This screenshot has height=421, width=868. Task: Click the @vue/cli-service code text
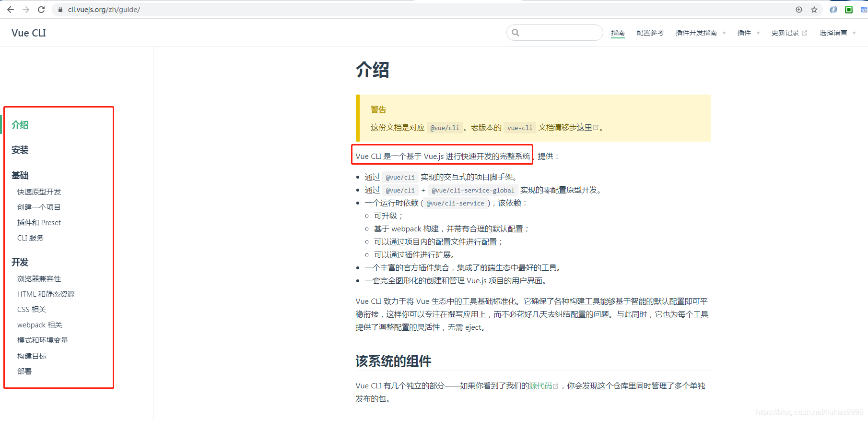456,203
